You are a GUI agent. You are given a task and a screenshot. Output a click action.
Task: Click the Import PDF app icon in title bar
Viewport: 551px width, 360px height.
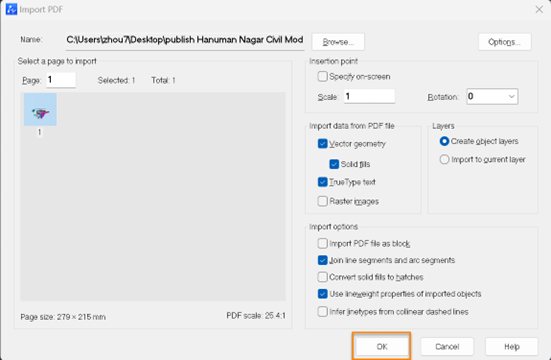(11, 9)
